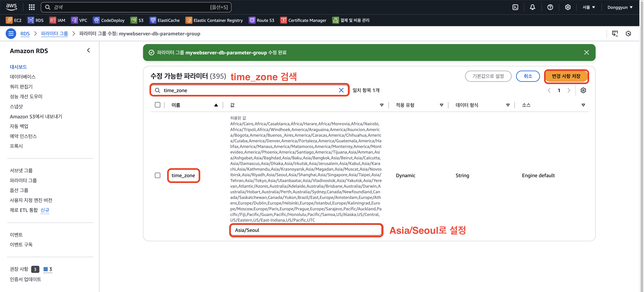Go to next parameters page
This screenshot has width=644, height=292.
coord(569,90)
